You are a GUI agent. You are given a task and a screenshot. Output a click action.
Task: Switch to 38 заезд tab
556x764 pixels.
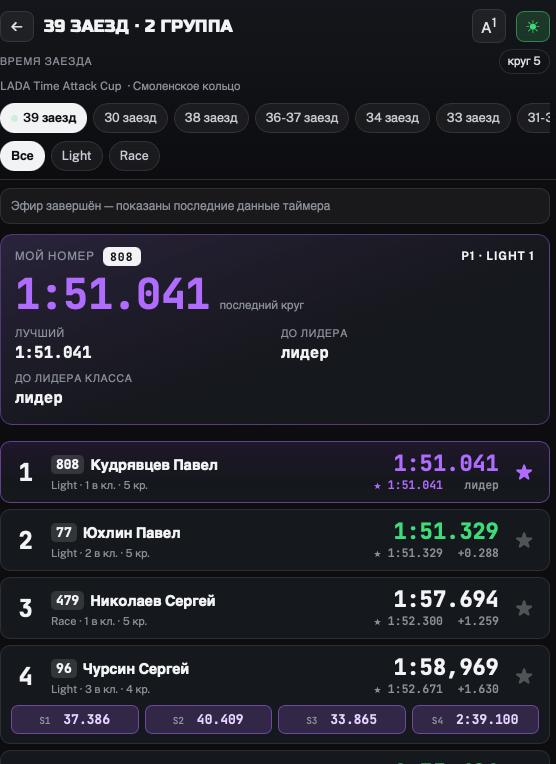(211, 118)
